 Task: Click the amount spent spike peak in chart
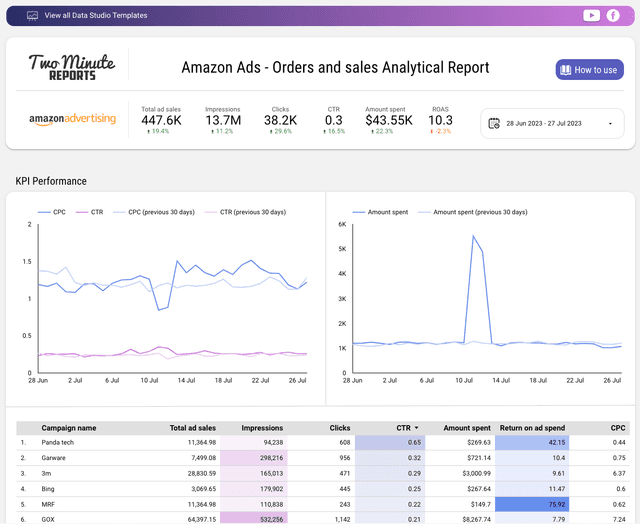pos(473,236)
